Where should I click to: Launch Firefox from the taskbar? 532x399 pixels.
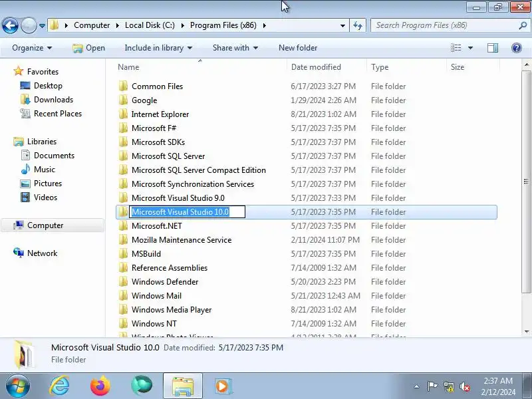(x=100, y=386)
